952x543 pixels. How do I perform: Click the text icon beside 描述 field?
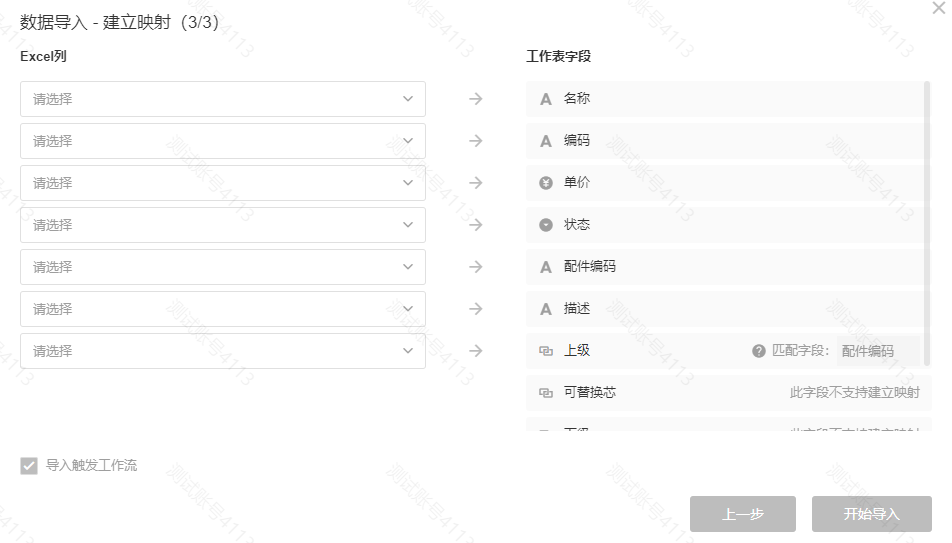[546, 309]
